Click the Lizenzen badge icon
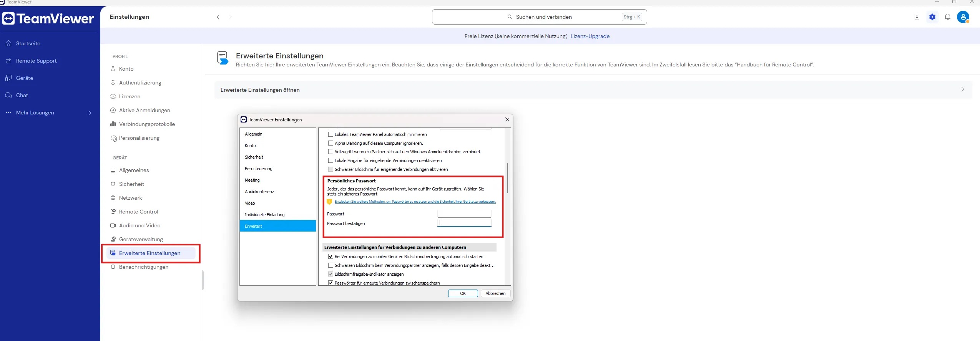 (113, 96)
